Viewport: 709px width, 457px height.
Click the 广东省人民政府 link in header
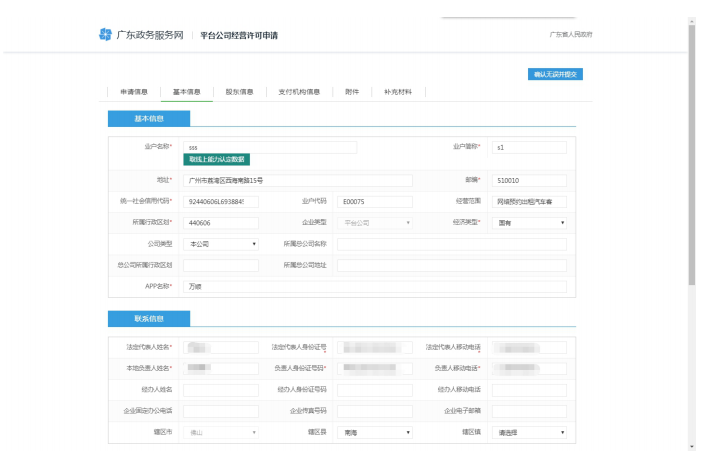[571, 35]
